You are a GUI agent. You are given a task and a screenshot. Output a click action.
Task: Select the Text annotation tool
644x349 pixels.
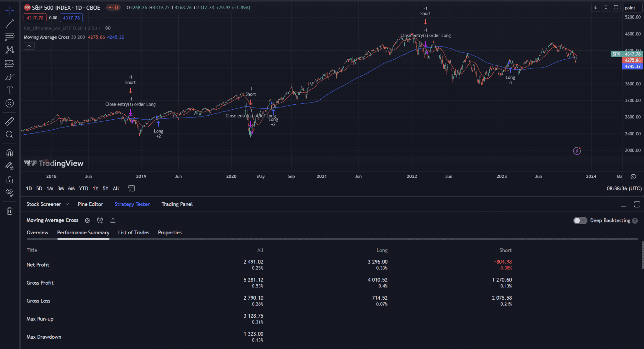pos(9,90)
